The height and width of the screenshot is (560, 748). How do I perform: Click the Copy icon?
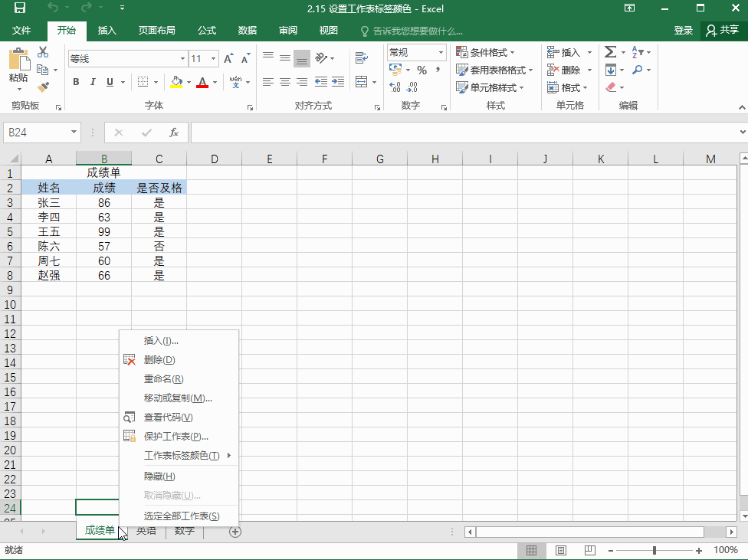point(43,70)
